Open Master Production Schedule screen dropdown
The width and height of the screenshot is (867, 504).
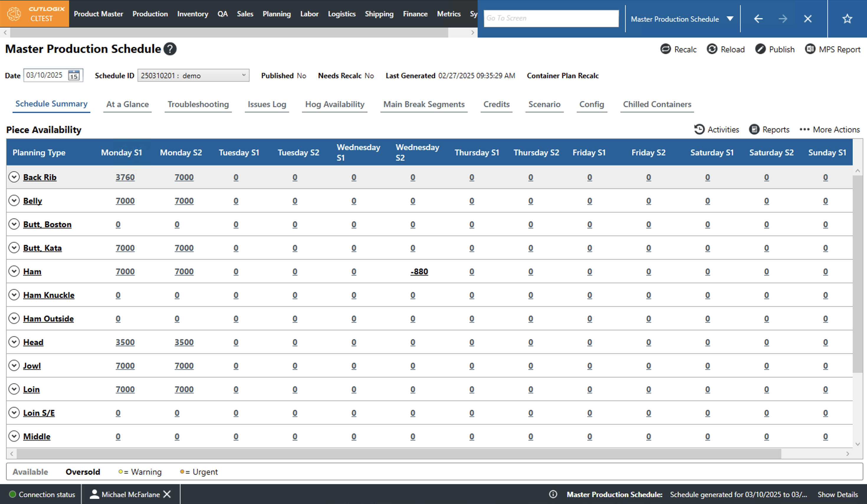click(730, 19)
